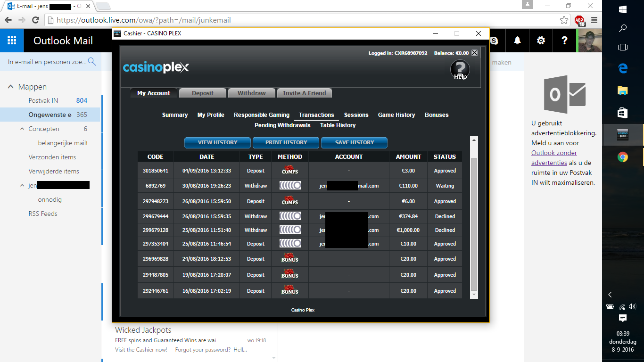Open the Windows Start button
The height and width of the screenshot is (362, 644).
coord(623,9)
